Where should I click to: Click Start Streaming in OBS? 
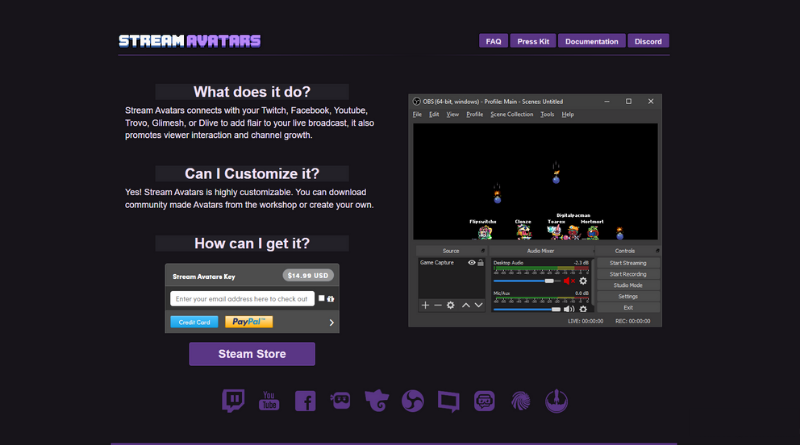coord(628,263)
